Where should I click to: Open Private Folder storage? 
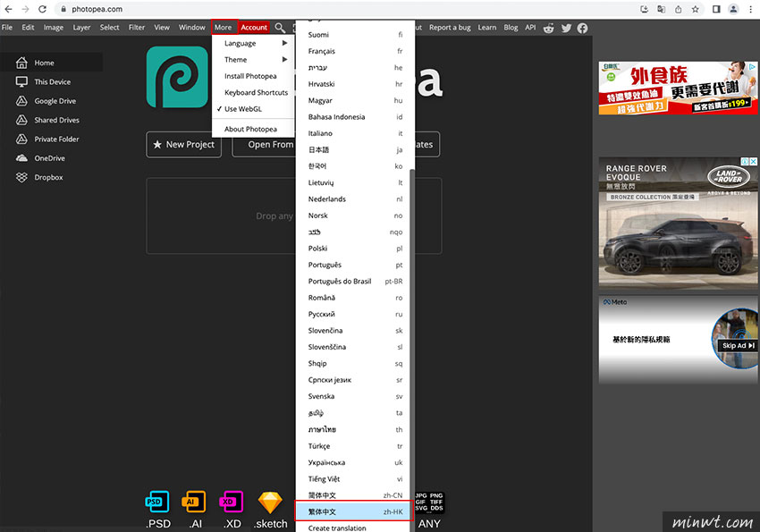click(51, 139)
